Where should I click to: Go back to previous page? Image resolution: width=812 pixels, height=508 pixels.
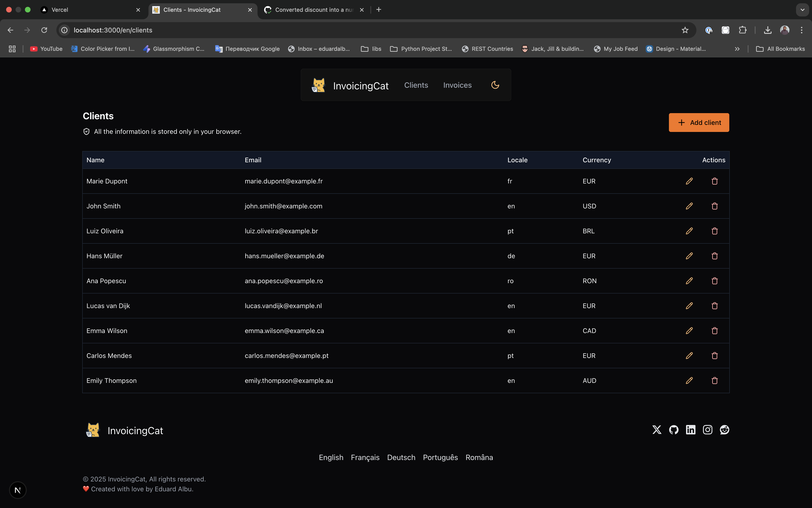pos(10,30)
